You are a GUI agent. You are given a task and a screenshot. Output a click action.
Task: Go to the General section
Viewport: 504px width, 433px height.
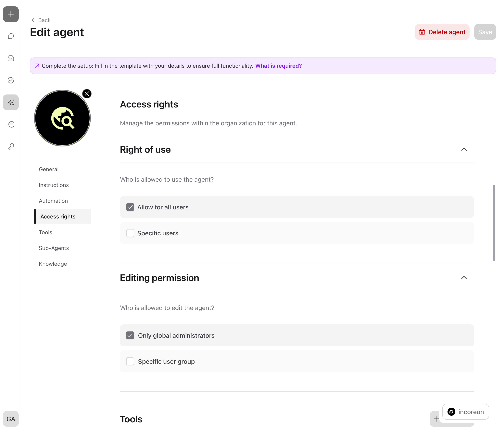(x=49, y=169)
